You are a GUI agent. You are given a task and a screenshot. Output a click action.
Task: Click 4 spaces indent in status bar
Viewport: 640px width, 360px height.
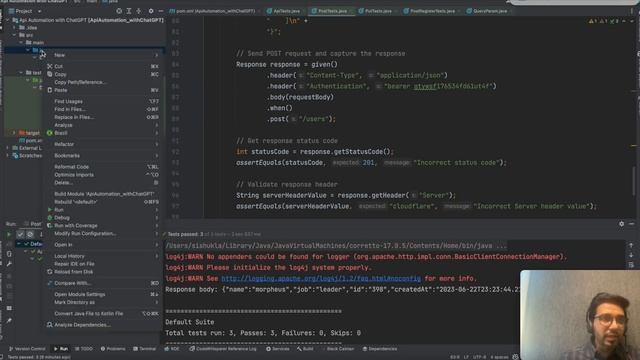coord(500,357)
